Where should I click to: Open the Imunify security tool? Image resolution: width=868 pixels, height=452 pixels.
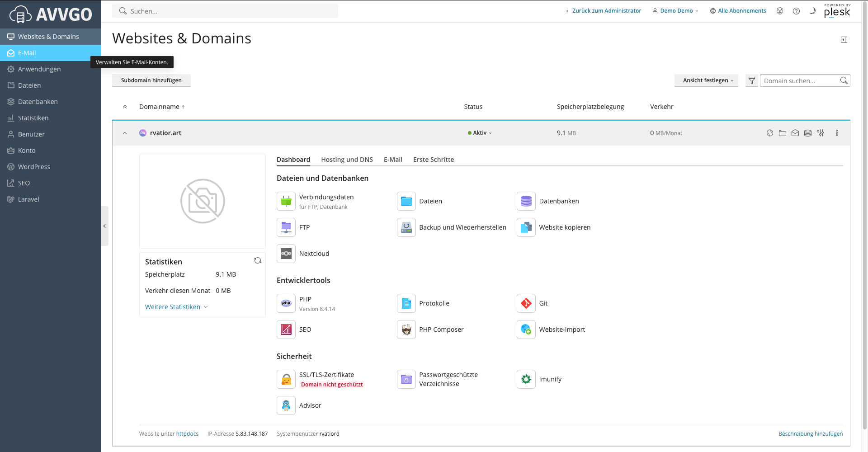(x=526, y=379)
